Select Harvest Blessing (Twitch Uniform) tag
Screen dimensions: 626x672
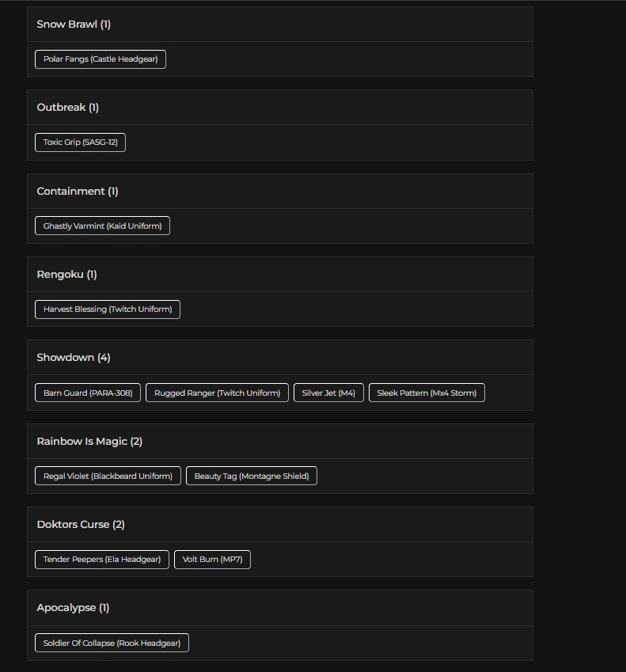pyautogui.click(x=108, y=309)
